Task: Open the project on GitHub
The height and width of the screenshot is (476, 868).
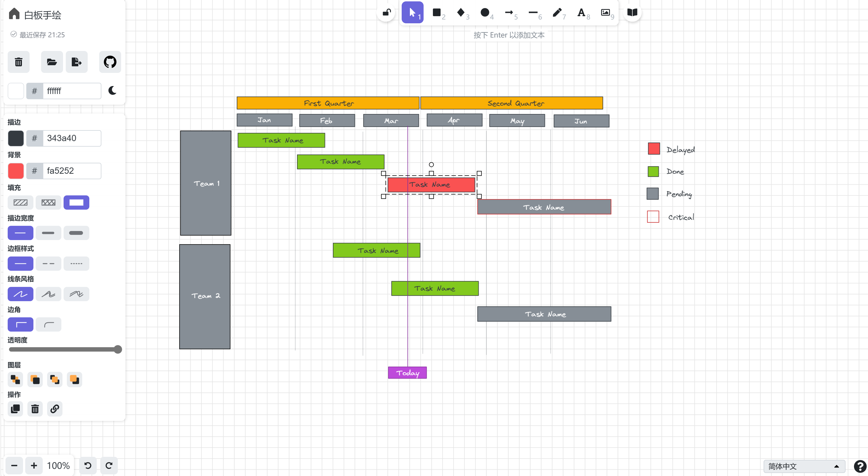Action: pyautogui.click(x=110, y=62)
